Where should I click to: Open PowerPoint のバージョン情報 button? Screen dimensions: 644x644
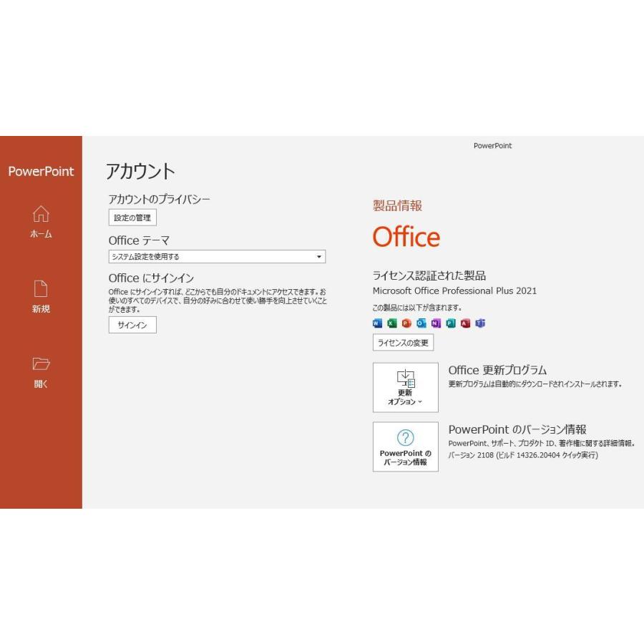click(x=405, y=447)
